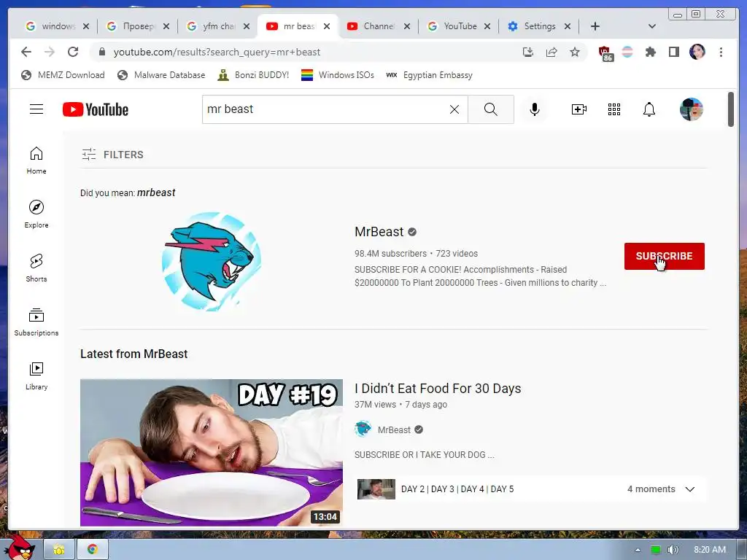The height and width of the screenshot is (560, 747).
Task: Open the Angry Birds start button
Action: click(x=19, y=547)
